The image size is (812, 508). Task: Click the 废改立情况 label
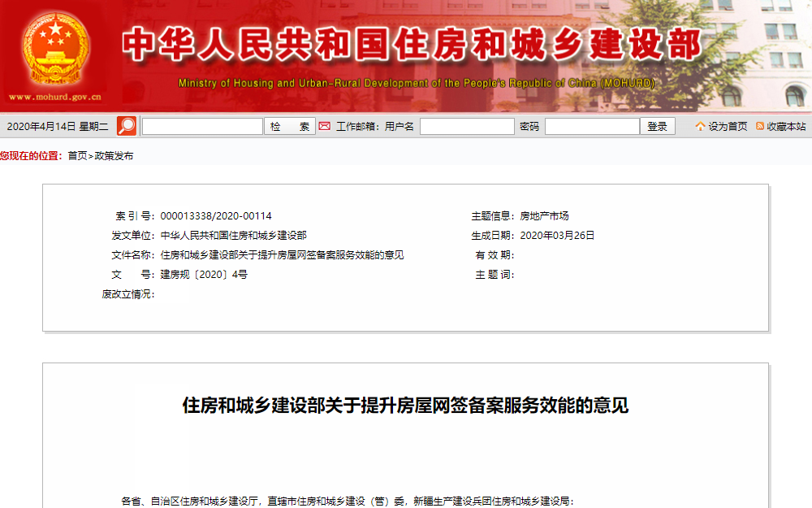[128, 294]
